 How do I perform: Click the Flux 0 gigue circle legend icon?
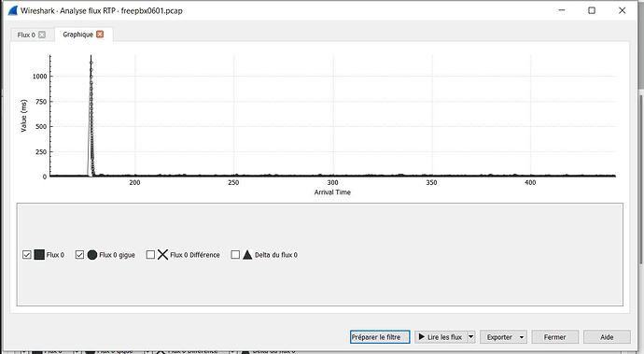coord(92,255)
